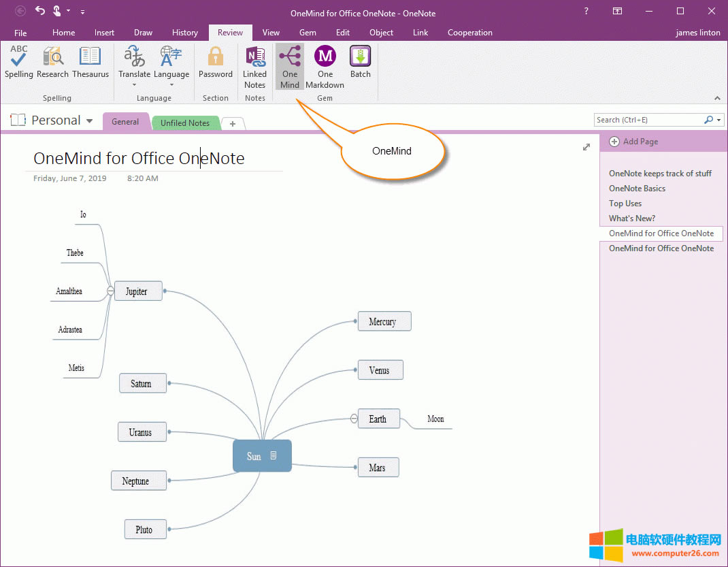Open Linked Notes
The width and height of the screenshot is (728, 567).
click(254, 65)
